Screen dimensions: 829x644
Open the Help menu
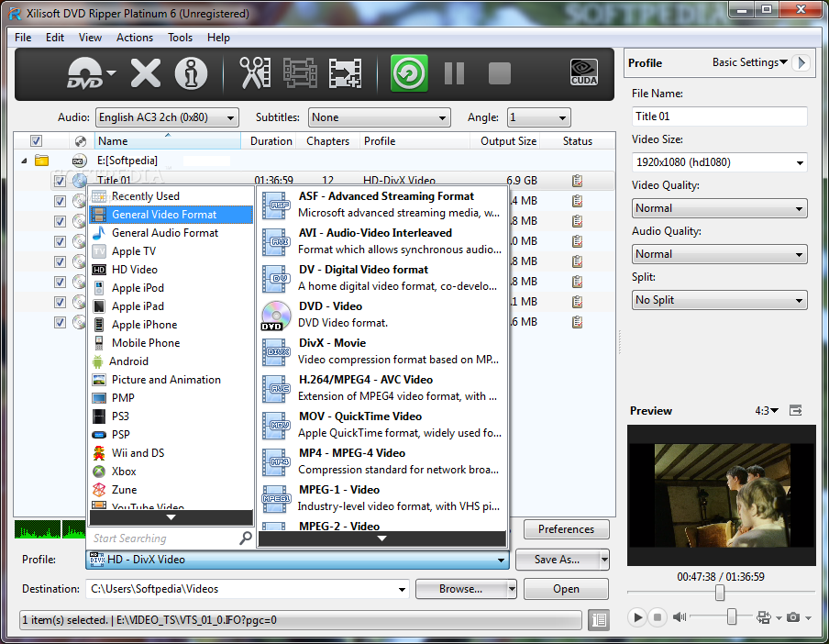tap(218, 38)
